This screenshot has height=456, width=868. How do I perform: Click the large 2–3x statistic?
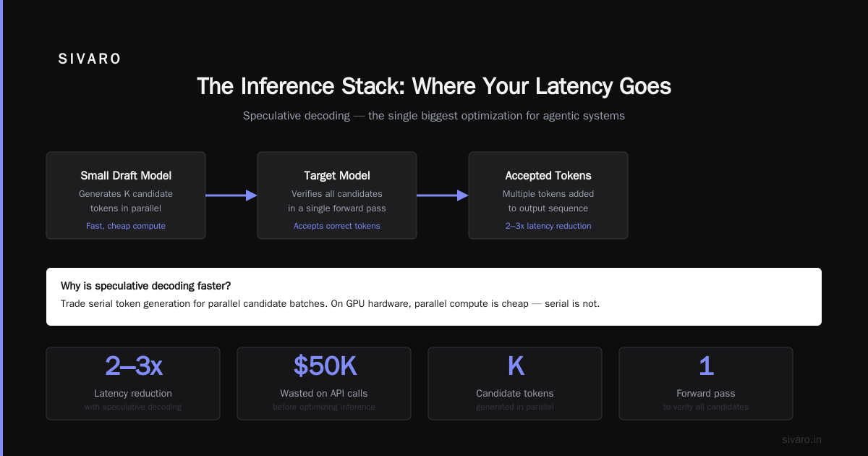click(133, 366)
